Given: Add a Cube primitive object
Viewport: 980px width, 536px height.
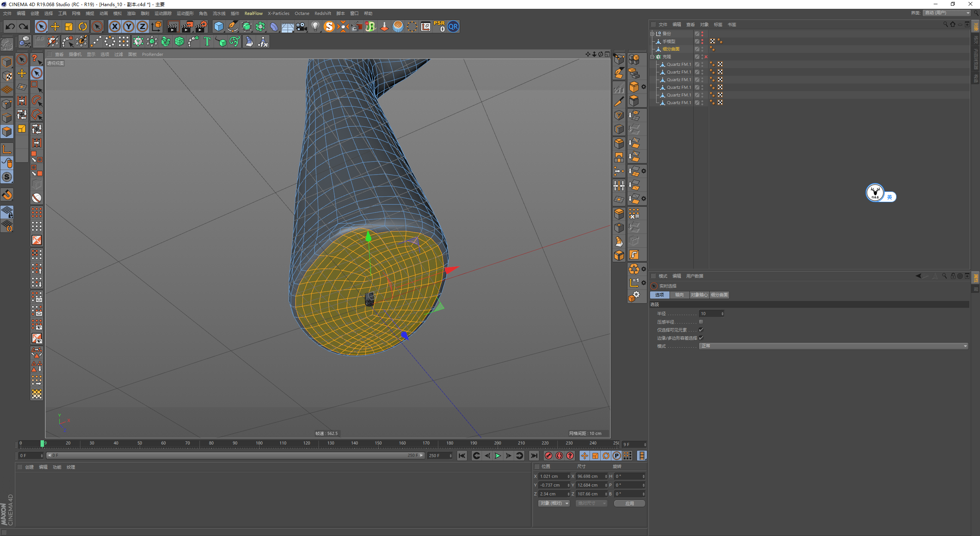Looking at the screenshot, I should (219, 26).
